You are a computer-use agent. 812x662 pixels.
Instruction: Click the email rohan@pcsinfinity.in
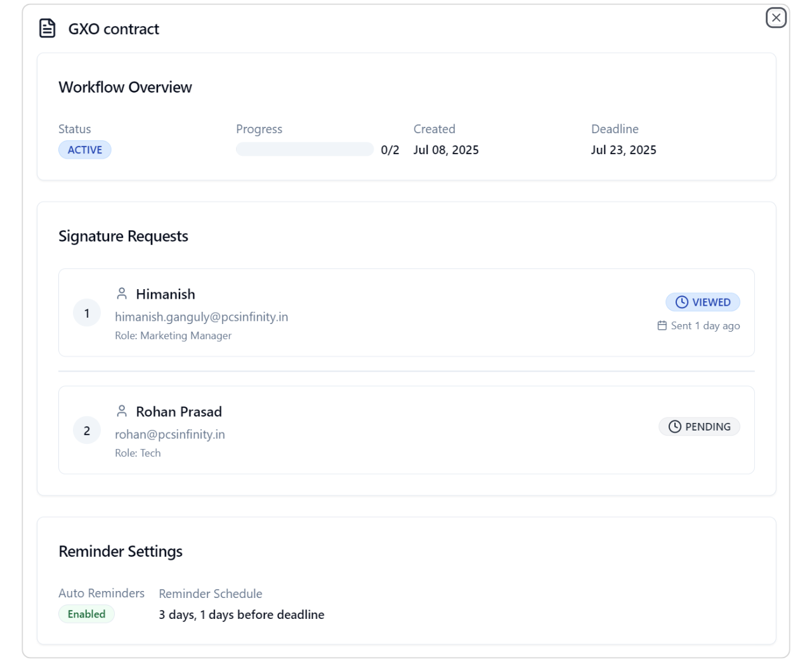(170, 434)
